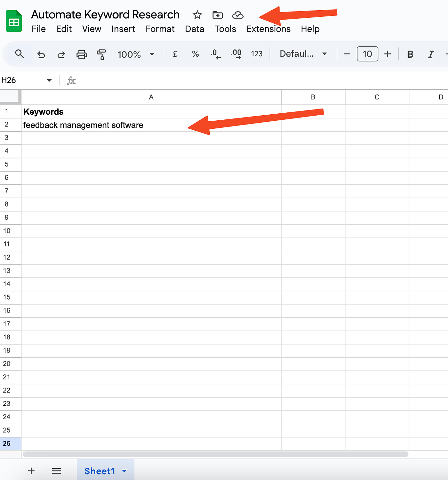Format as currency with pound icon
Screen dimensions: 448x480
click(x=175, y=54)
